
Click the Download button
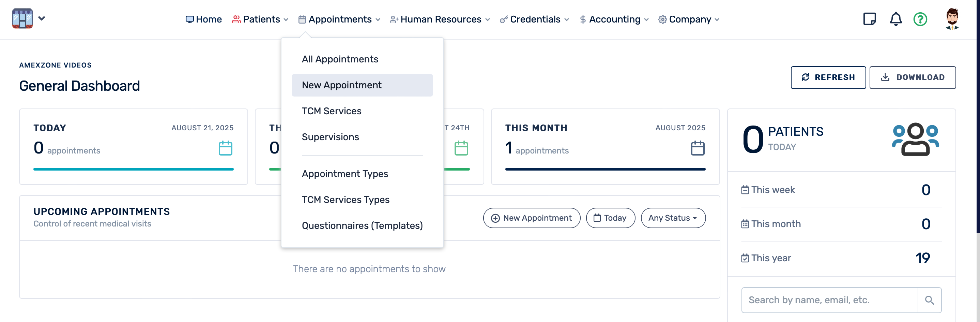point(912,78)
